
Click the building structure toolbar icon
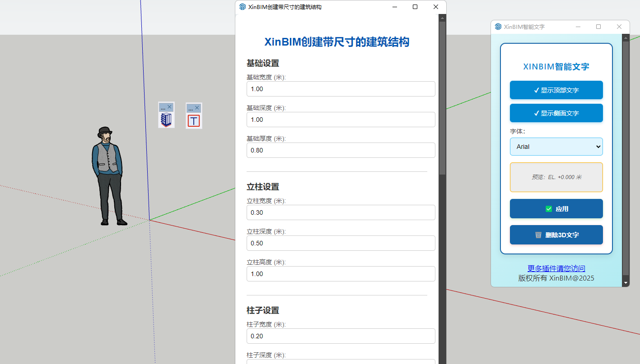coord(166,120)
